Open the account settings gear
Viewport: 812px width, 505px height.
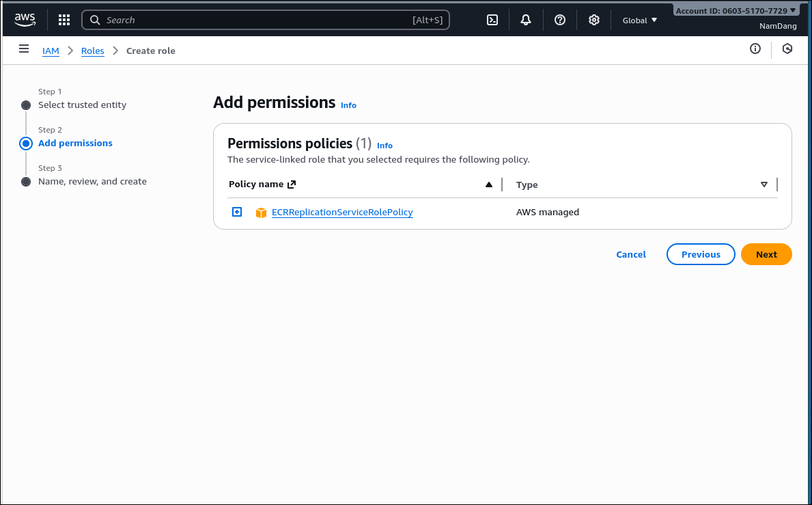pos(593,19)
